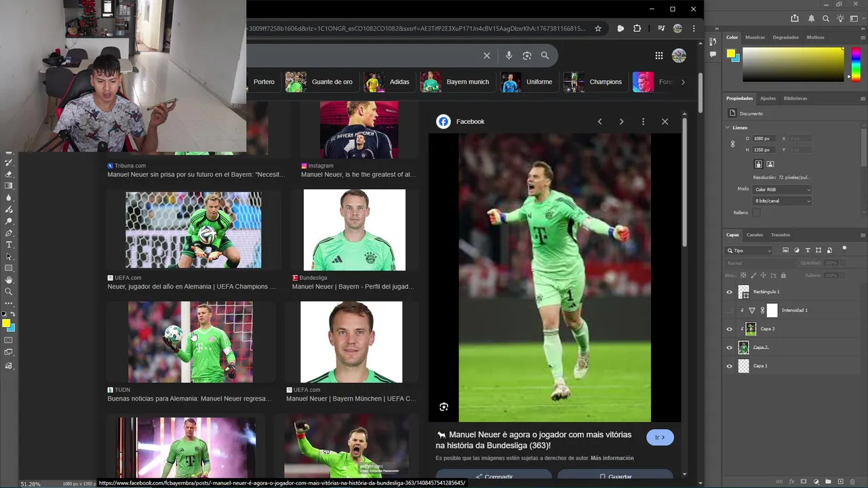
Task: Click the Más información link
Action: (612, 458)
